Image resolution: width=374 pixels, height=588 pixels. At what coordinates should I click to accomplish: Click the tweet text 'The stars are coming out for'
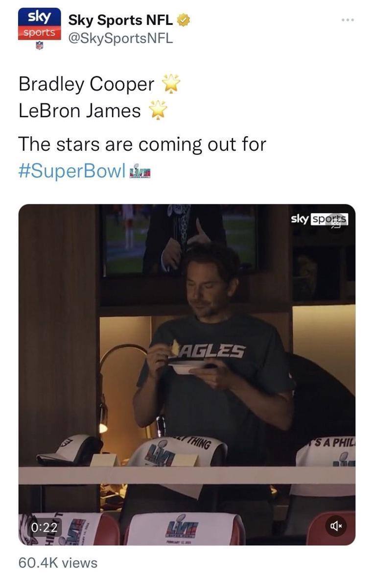click(142, 145)
